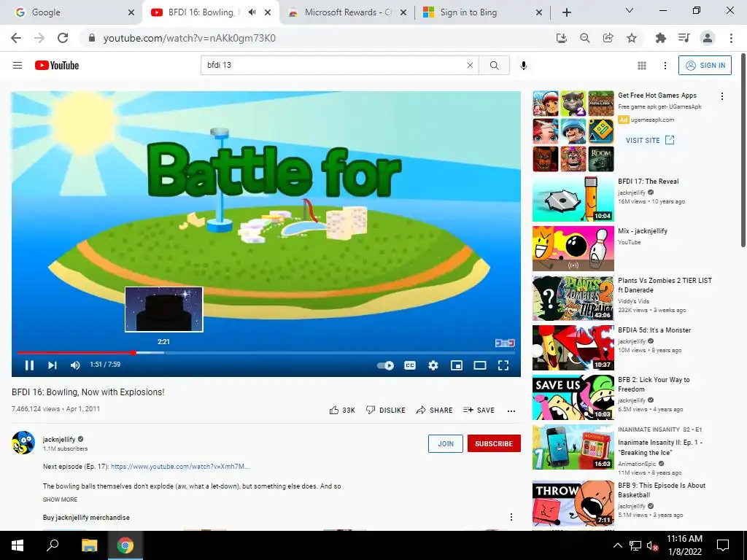Open ad options three-dot menu

pos(722,96)
